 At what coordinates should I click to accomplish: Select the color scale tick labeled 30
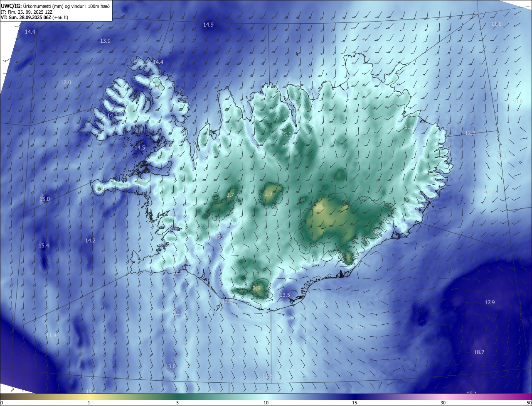coord(443,402)
